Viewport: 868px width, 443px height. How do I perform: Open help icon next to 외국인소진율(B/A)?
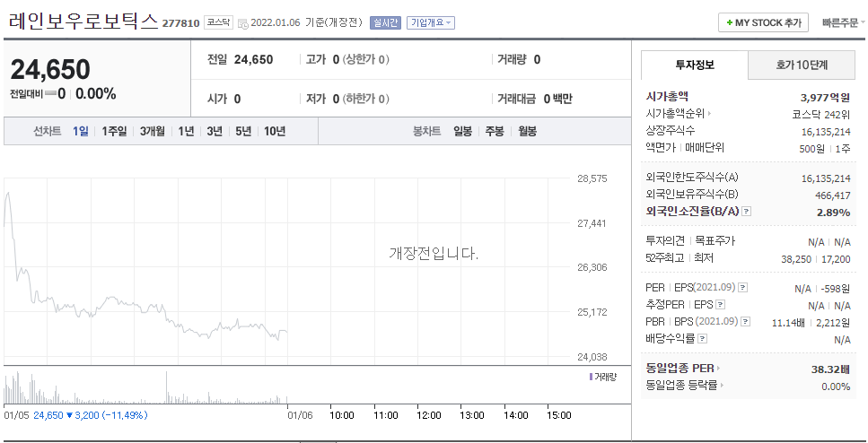coord(746,212)
